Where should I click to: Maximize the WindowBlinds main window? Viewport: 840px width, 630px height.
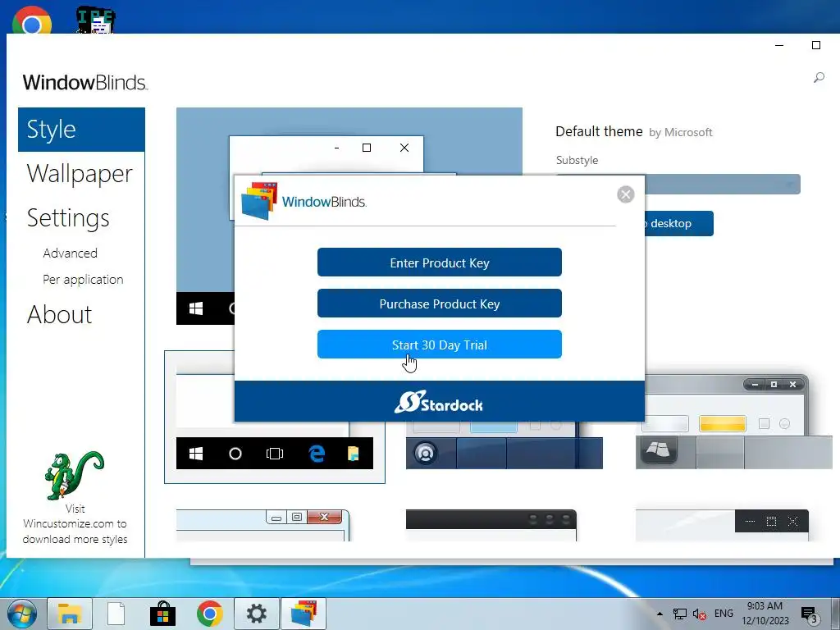click(816, 46)
